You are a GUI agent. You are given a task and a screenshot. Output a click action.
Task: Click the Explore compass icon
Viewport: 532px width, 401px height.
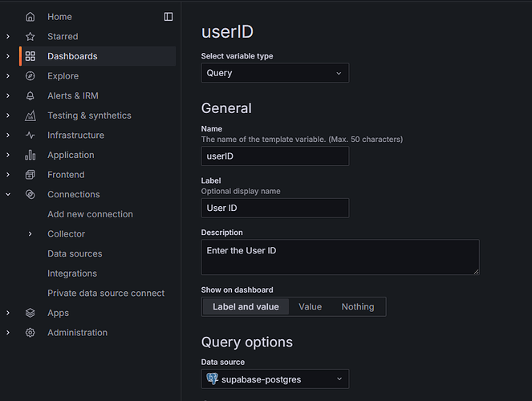(x=30, y=76)
